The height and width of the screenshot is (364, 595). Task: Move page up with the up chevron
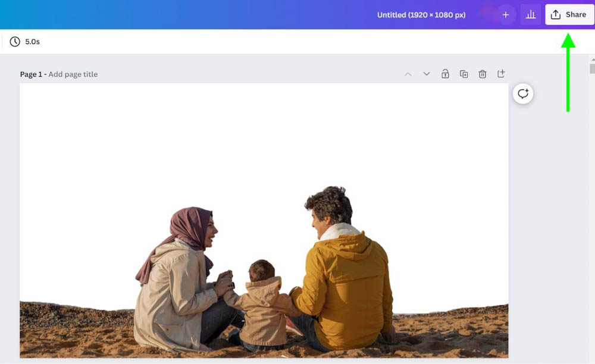(x=408, y=74)
